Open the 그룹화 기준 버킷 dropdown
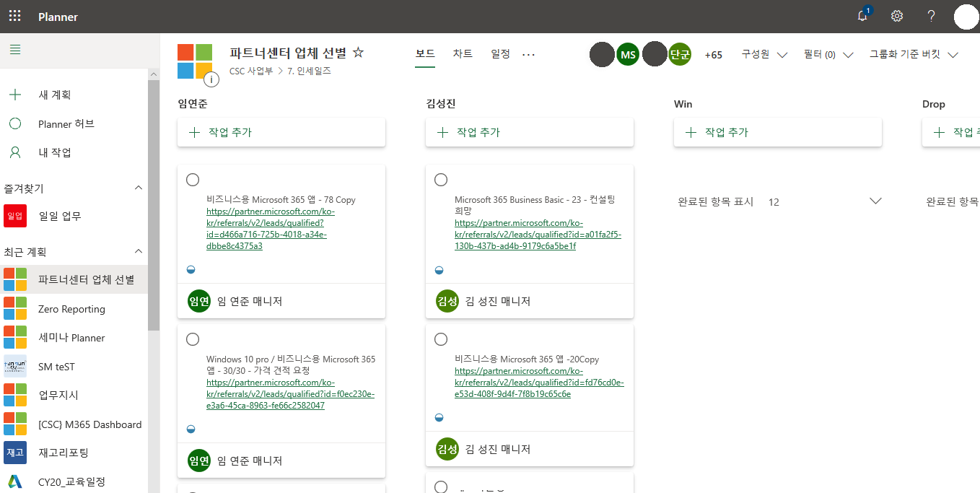 pos(914,55)
